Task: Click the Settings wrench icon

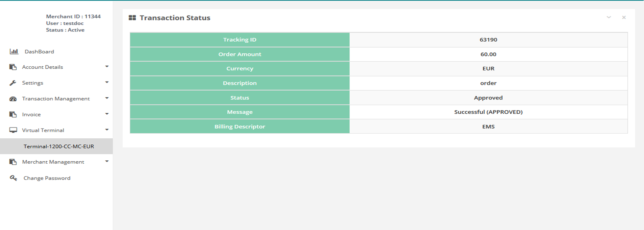Action: point(13,83)
